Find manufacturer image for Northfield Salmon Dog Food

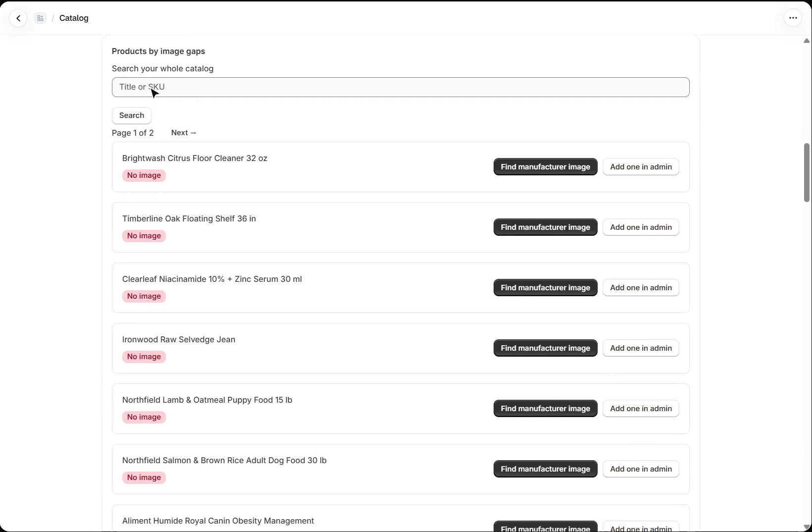[545, 469]
